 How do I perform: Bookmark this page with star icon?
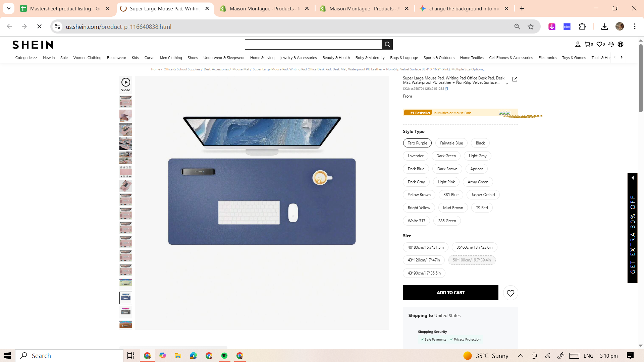(x=531, y=26)
